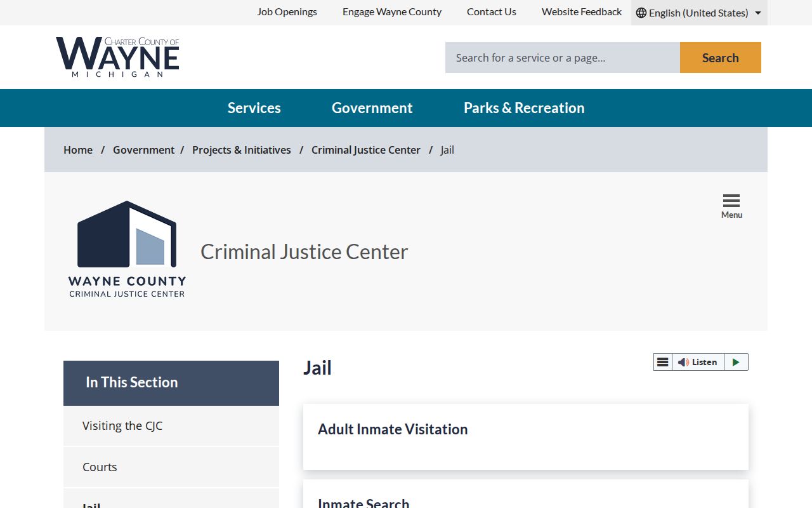Image resolution: width=812 pixels, height=508 pixels.
Task: Click the In This Section header
Action: [x=171, y=383]
